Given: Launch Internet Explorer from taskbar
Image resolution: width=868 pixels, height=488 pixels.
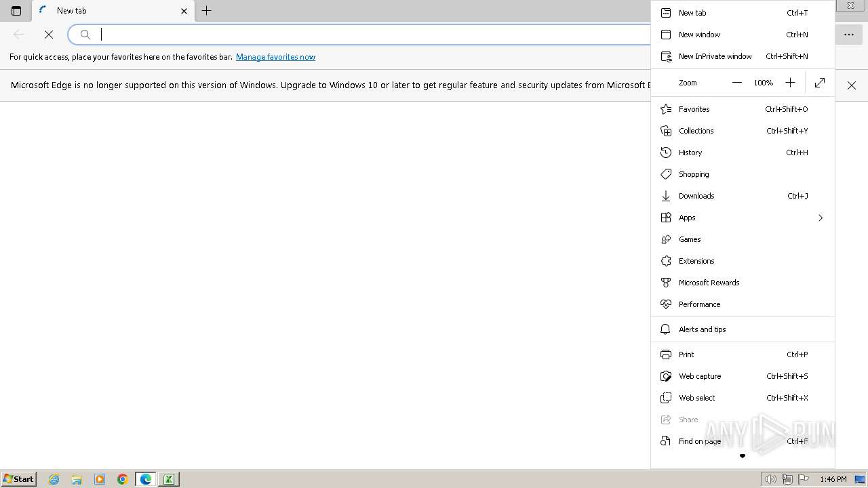Looking at the screenshot, I should pos(54,479).
